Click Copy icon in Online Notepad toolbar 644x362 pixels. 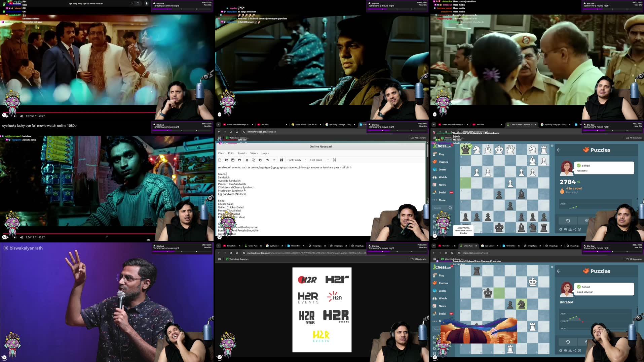coord(254,160)
